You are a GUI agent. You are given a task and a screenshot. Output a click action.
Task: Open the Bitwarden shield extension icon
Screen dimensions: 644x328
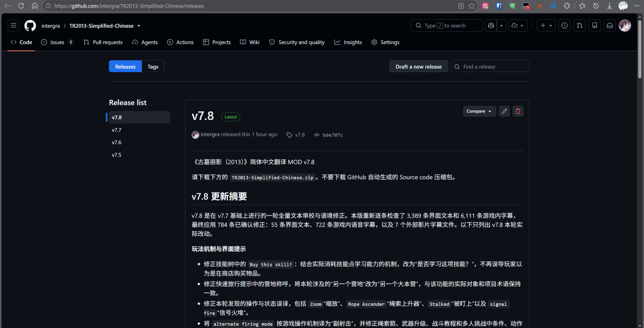point(499,6)
